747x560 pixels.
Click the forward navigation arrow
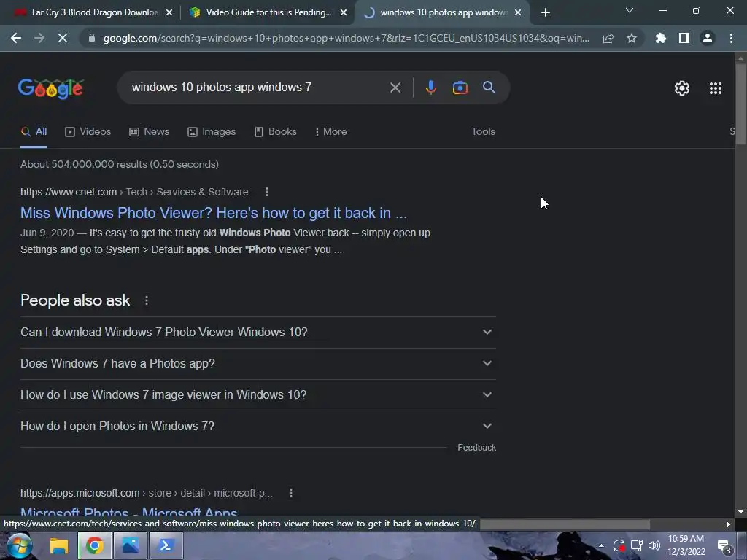click(x=39, y=38)
